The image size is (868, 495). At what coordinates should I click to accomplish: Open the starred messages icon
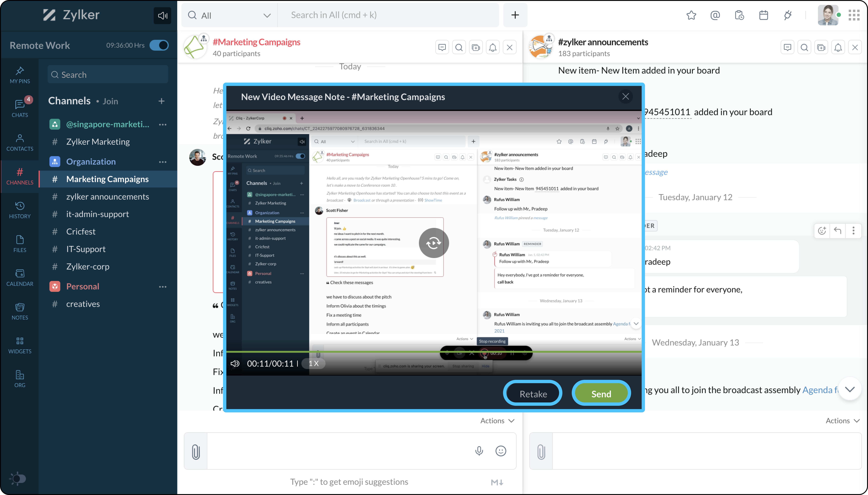click(x=691, y=15)
